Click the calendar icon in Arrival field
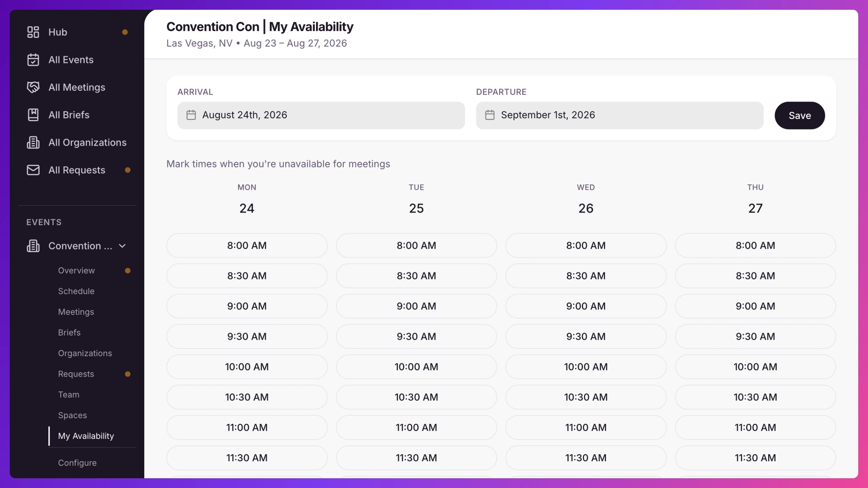The width and height of the screenshot is (868, 488). [191, 115]
